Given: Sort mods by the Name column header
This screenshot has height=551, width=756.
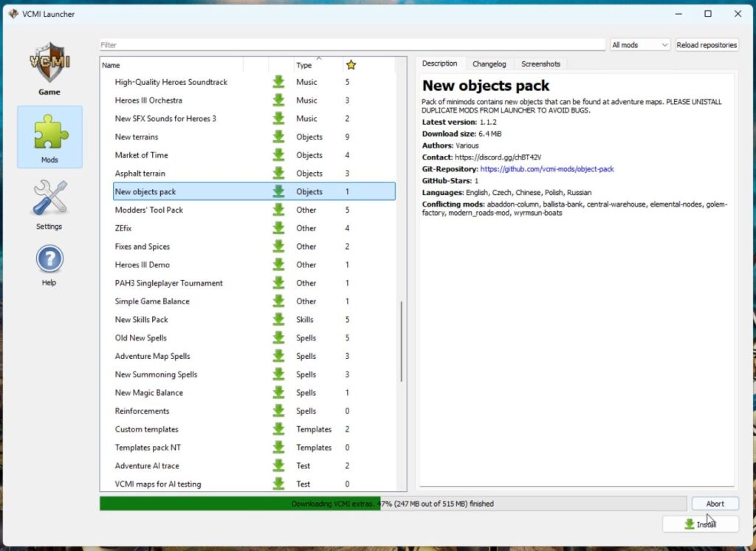Looking at the screenshot, I should (x=171, y=65).
